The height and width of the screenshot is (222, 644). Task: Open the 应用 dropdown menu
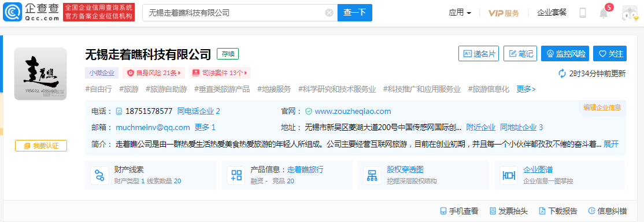(460, 13)
